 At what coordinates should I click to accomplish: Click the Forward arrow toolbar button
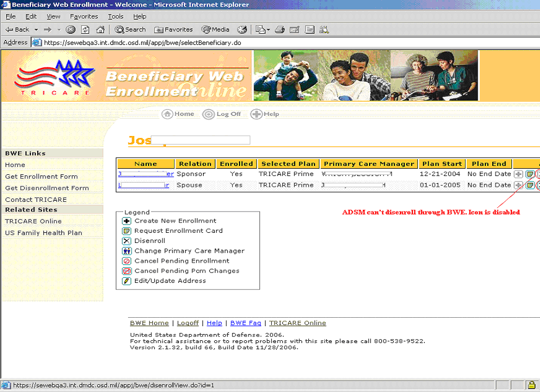[x=47, y=30]
